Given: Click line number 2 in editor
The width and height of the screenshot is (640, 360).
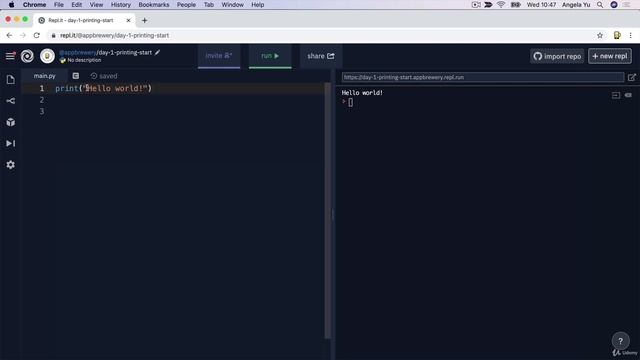Looking at the screenshot, I should [42, 100].
